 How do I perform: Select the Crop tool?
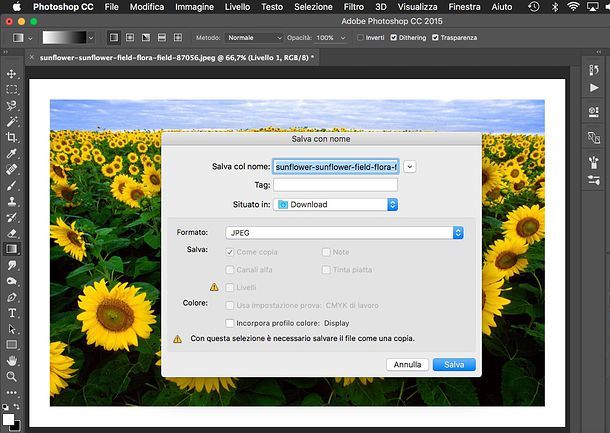pos(12,137)
